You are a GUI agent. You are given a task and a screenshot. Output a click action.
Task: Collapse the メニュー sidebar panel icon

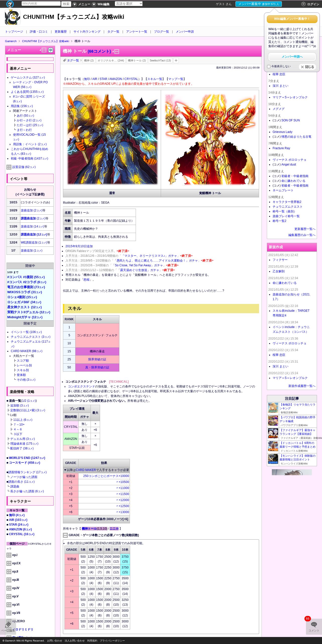pos(44,50)
